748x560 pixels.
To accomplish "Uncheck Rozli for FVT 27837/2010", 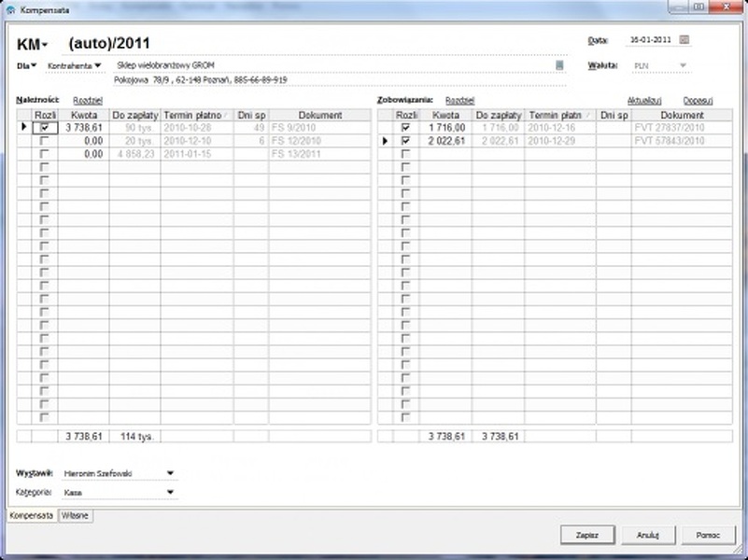I will coord(404,127).
